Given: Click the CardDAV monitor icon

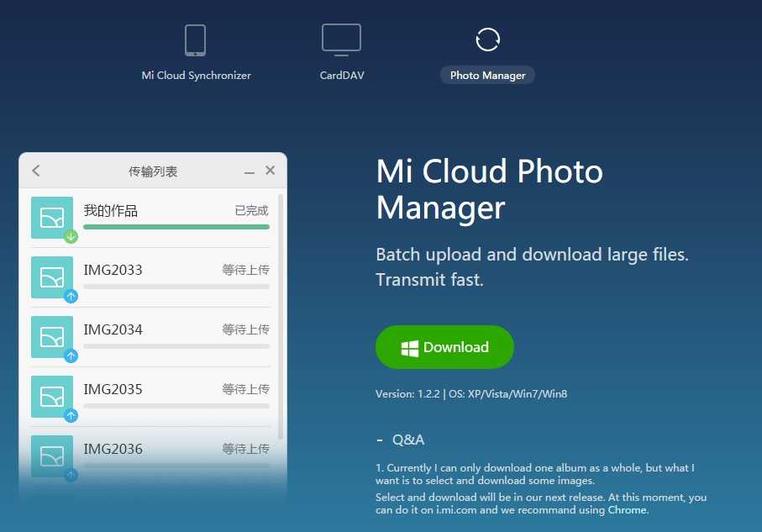Looking at the screenshot, I should coord(341,40).
